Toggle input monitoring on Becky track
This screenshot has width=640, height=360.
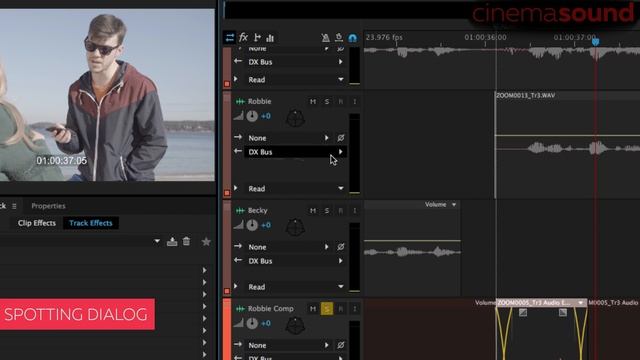(x=354, y=211)
